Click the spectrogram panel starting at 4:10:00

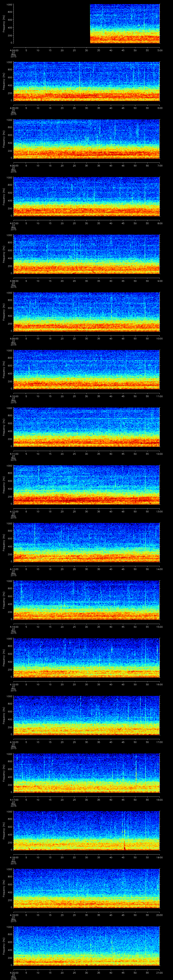[87, 369]
